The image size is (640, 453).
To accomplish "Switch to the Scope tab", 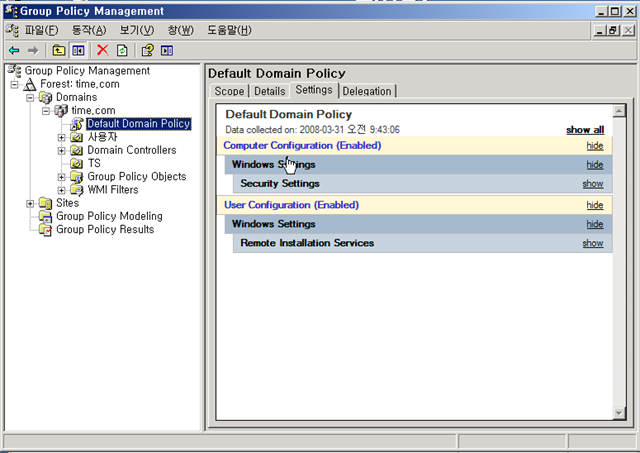I will [229, 91].
